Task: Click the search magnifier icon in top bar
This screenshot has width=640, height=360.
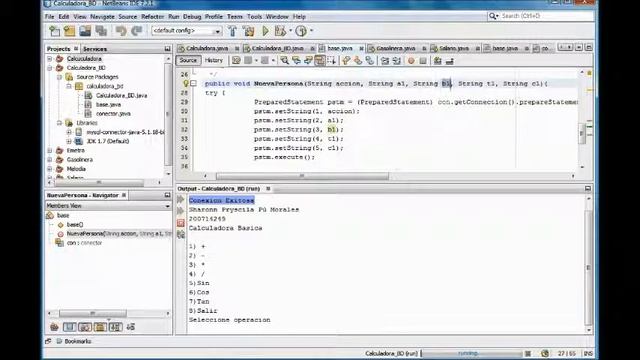Action: [493, 16]
